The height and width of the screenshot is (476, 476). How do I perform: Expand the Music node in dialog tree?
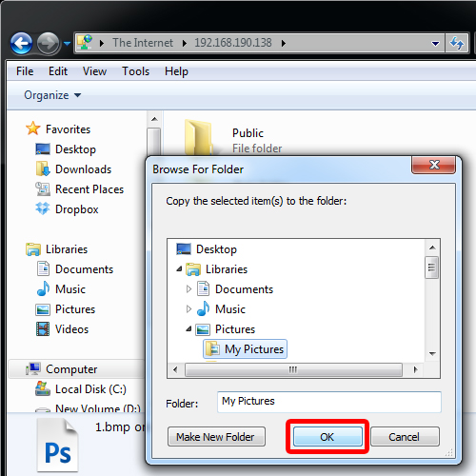188,309
